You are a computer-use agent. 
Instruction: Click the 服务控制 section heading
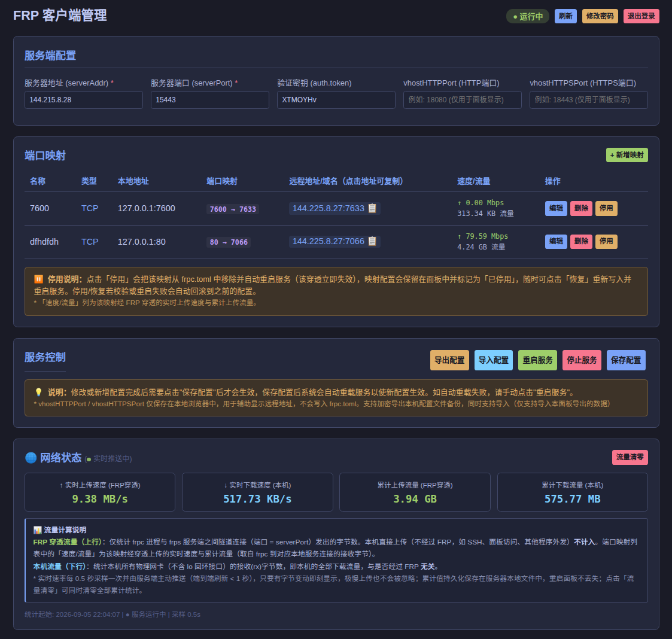point(45,357)
